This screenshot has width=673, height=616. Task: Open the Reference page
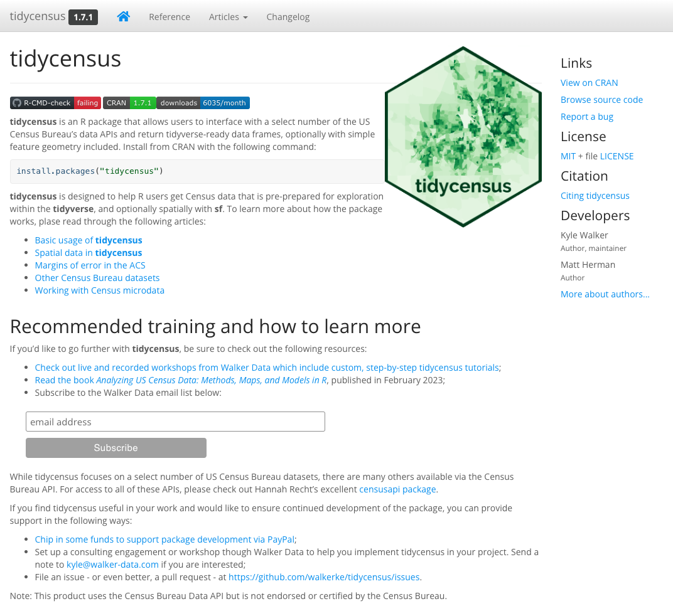click(x=170, y=17)
